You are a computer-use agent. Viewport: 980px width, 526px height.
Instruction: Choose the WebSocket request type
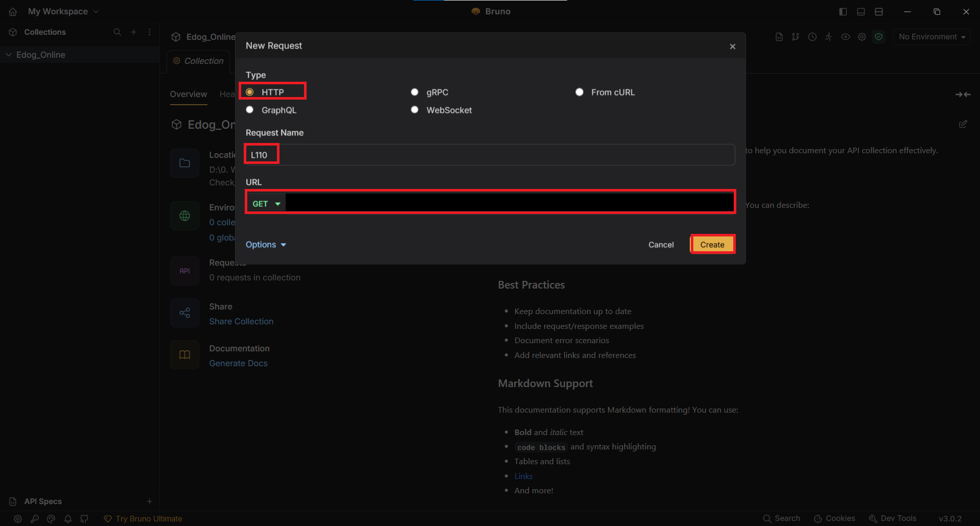415,110
